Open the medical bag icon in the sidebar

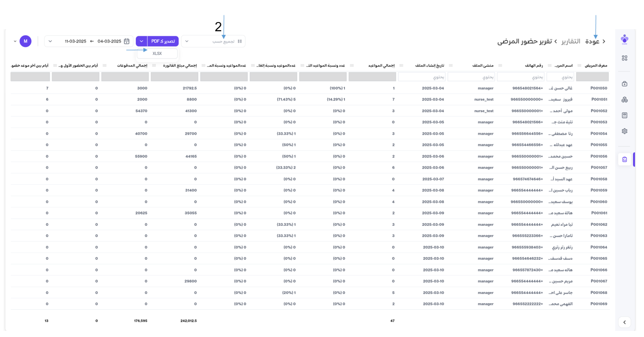pos(624,83)
